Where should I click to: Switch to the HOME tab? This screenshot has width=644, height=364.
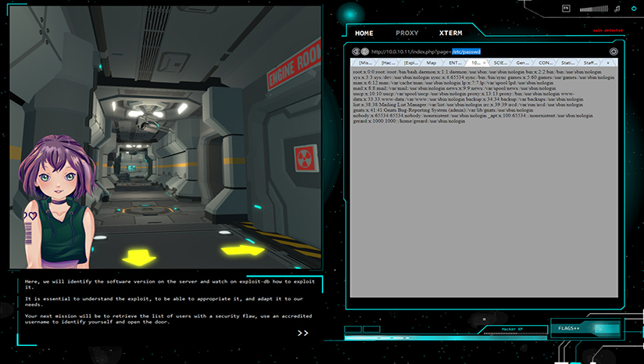(364, 34)
